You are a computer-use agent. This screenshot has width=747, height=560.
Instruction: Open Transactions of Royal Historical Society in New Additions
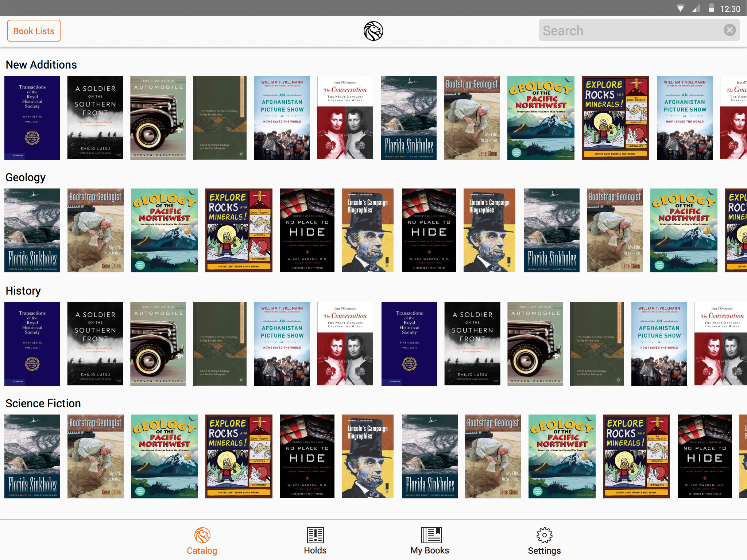(32, 118)
